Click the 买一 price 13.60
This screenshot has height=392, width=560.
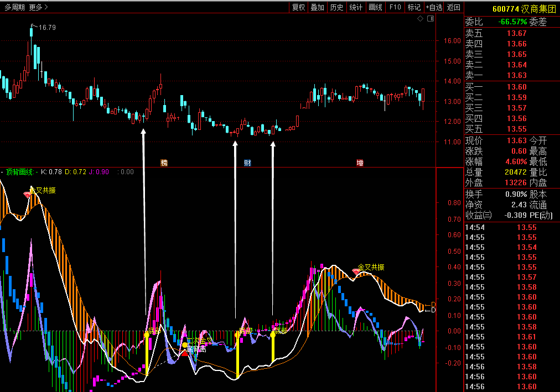click(x=516, y=87)
